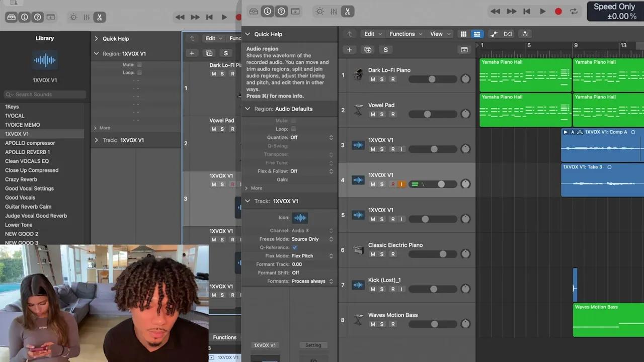The height and width of the screenshot is (362, 644).
Task: Show global tracks button above track list
Action: coord(464,50)
